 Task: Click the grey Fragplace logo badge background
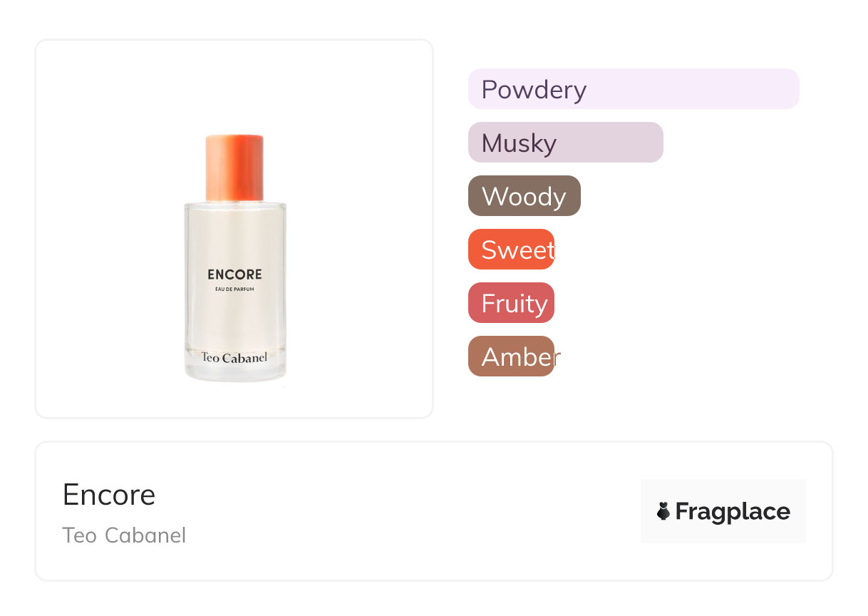[x=723, y=488]
